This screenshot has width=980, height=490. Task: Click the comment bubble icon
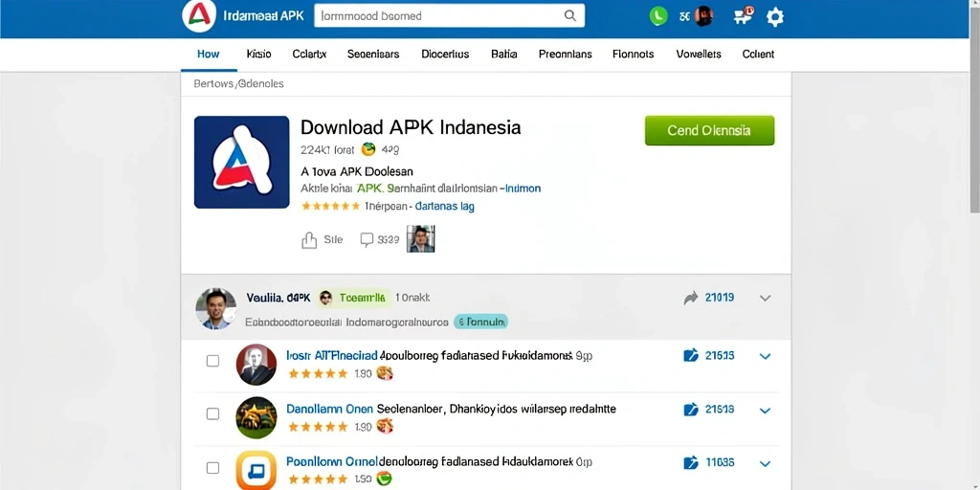pyautogui.click(x=367, y=239)
